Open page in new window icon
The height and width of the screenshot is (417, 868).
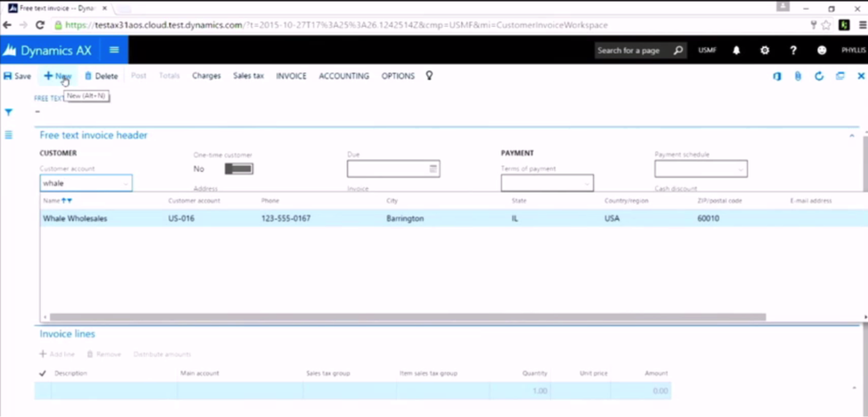840,77
